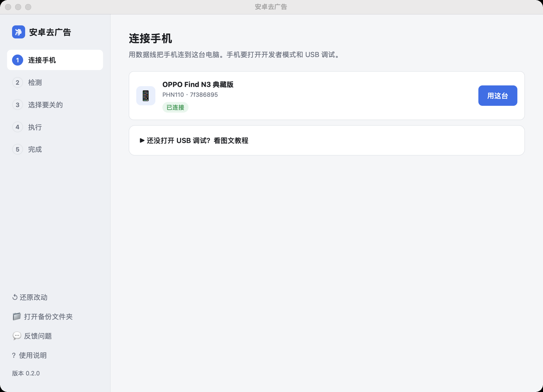Screen dimensions: 543x392
Task: Click the 连接手机 page heading
Action: [150, 38]
